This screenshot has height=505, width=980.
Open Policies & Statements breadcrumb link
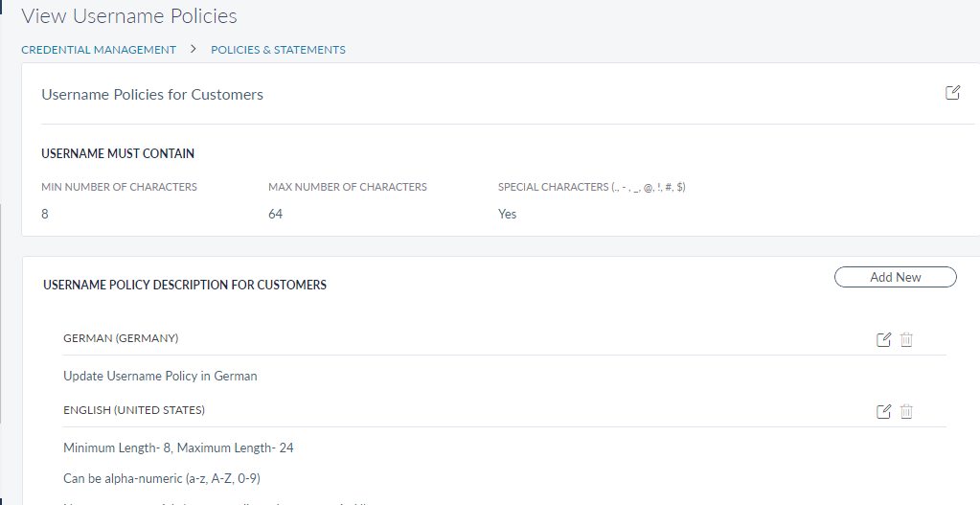[x=278, y=50]
